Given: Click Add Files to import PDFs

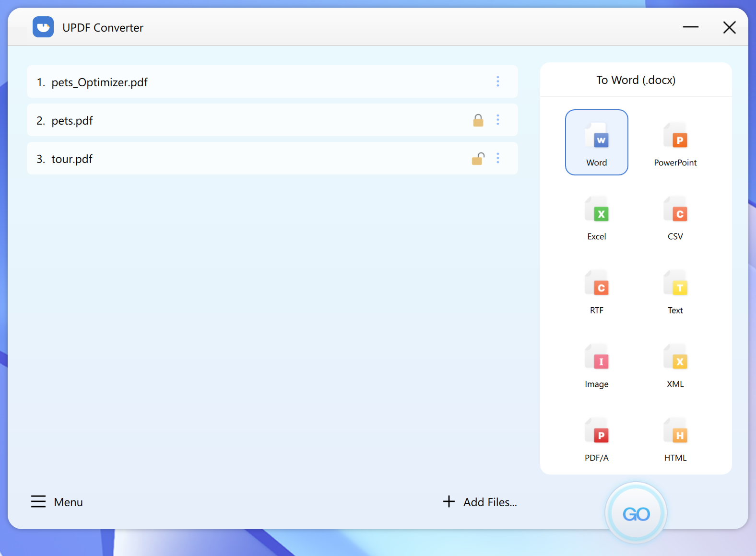Looking at the screenshot, I should click(x=480, y=502).
